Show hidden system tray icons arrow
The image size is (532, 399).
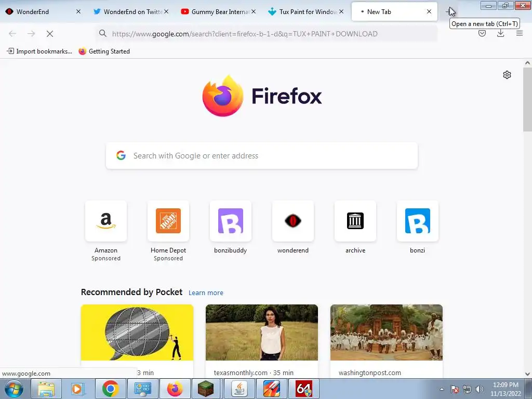(442, 389)
